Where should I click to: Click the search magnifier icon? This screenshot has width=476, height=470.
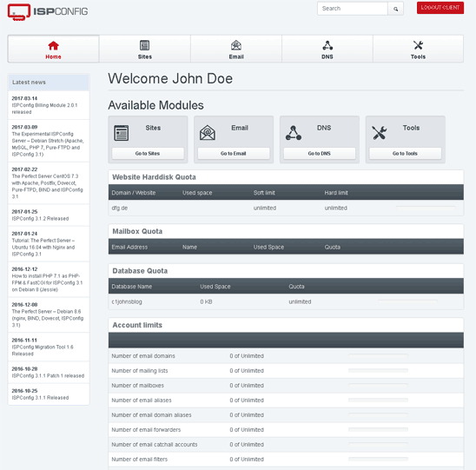click(395, 9)
